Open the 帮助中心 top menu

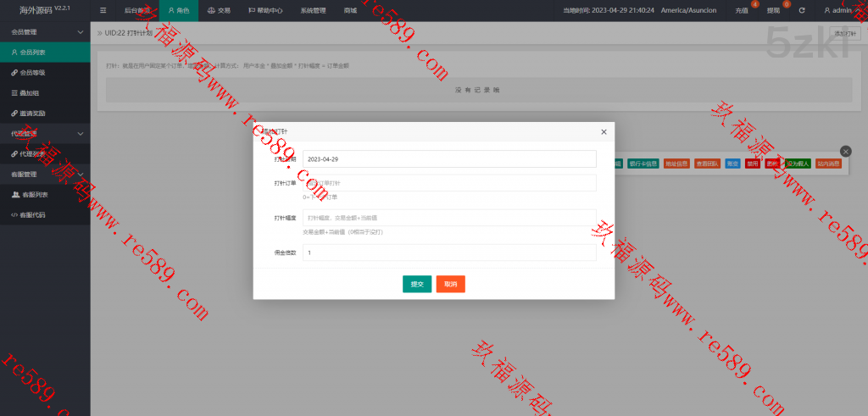coord(266,10)
